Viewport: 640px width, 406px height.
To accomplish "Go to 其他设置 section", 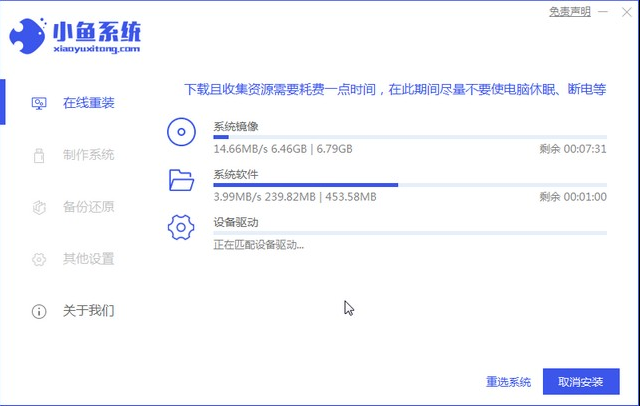I will tap(89, 259).
